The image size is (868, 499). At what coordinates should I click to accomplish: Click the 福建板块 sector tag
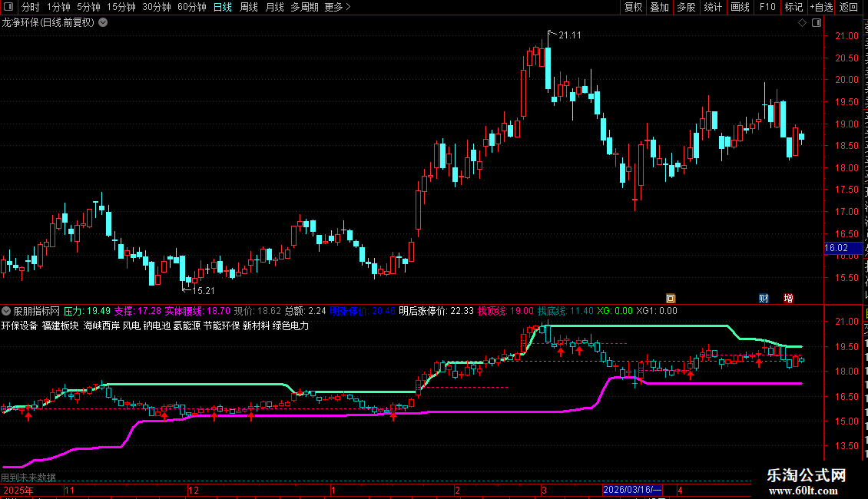[61, 326]
